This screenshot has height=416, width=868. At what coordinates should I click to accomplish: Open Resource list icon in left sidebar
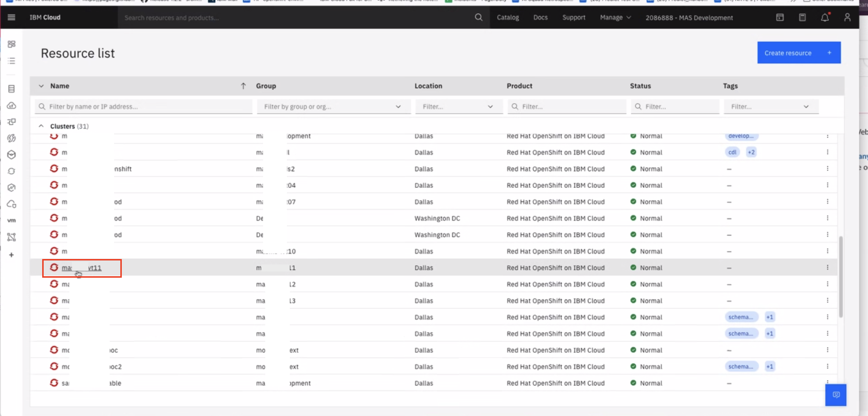[x=11, y=61]
